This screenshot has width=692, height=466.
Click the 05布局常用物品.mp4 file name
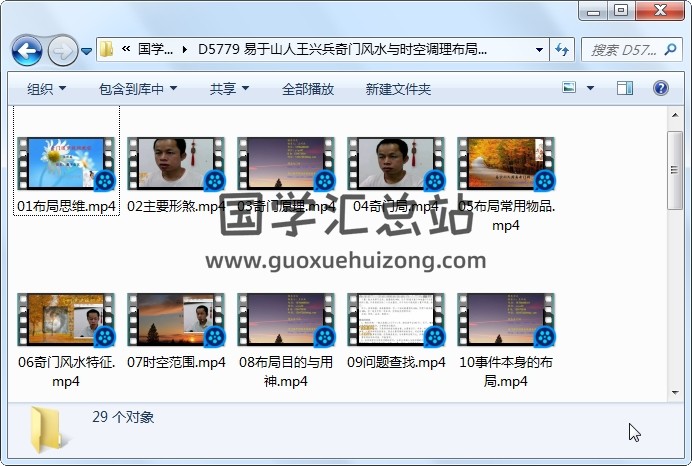pos(506,216)
